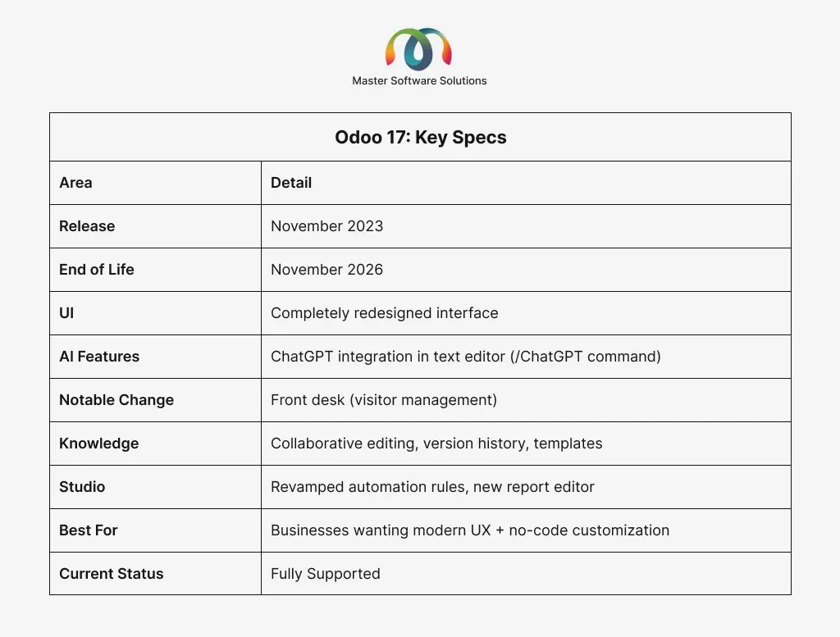840x637 pixels.
Task: Click the November 2026 date cell
Action: coord(326,270)
